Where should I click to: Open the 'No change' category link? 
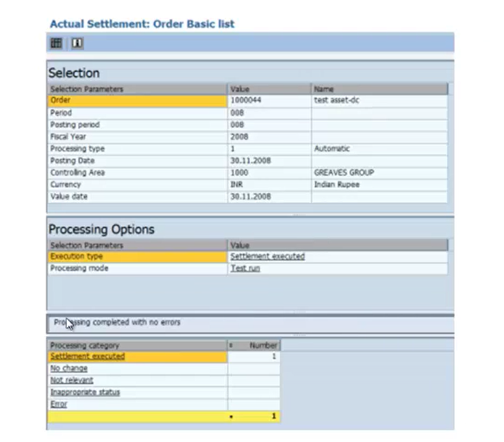(69, 369)
